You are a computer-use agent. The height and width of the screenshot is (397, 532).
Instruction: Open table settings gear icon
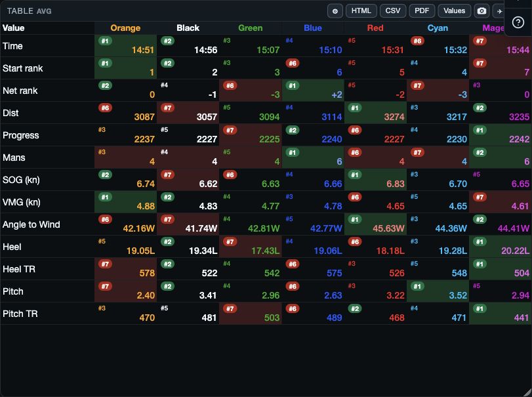335,11
